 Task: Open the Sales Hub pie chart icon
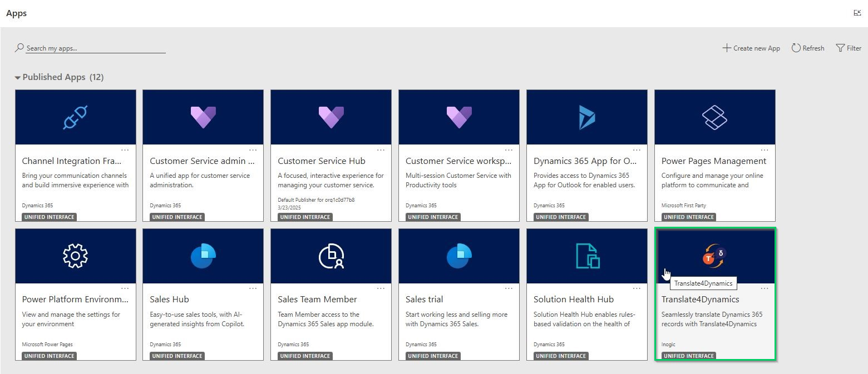[x=203, y=256]
